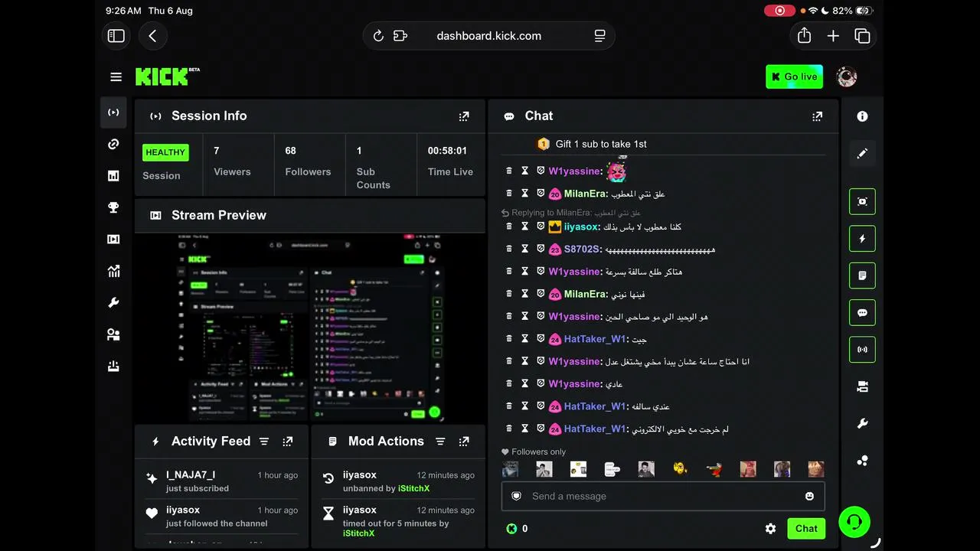980x551 pixels.
Task: Open the green headset support bubble
Action: [x=854, y=522]
